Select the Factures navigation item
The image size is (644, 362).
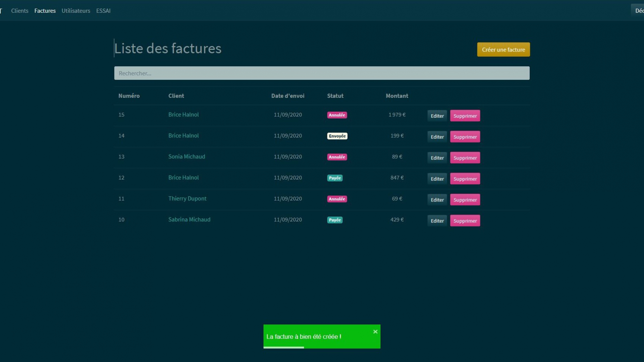click(x=45, y=11)
